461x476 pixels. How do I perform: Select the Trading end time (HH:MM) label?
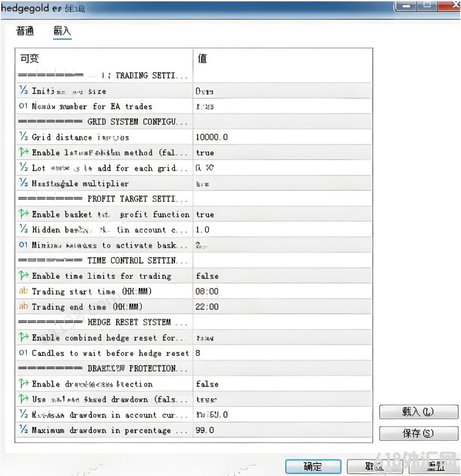[x=87, y=307]
